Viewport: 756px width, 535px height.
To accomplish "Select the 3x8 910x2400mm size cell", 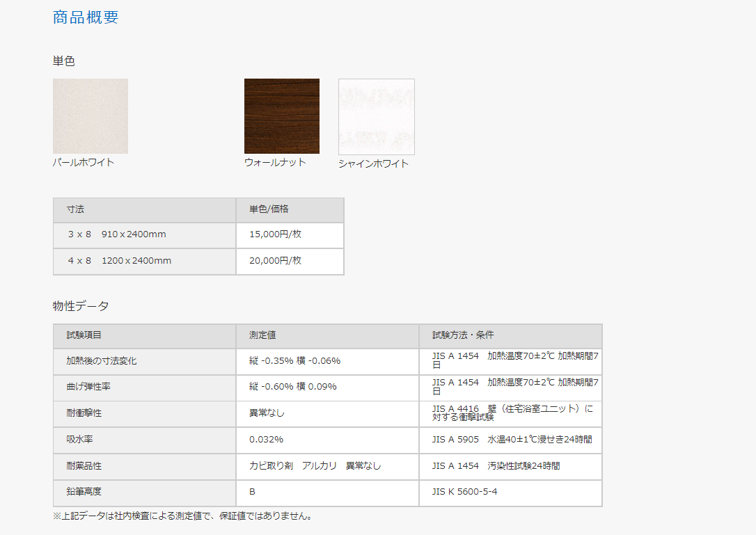I will click(x=117, y=234).
